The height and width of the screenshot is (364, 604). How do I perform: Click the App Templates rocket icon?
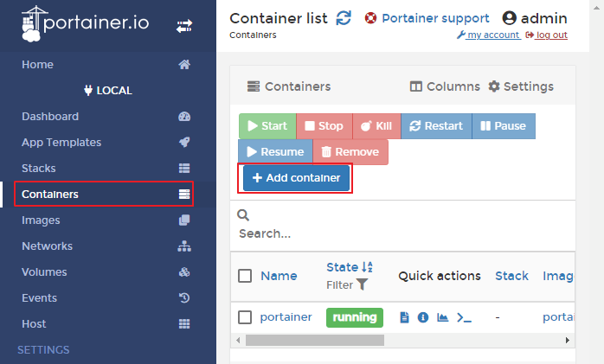pyautogui.click(x=184, y=143)
